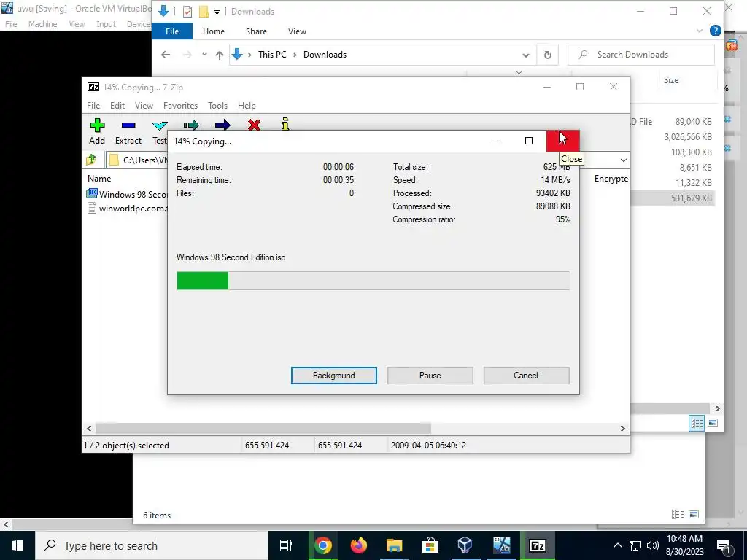Show hidden system tray icons

(x=617, y=545)
